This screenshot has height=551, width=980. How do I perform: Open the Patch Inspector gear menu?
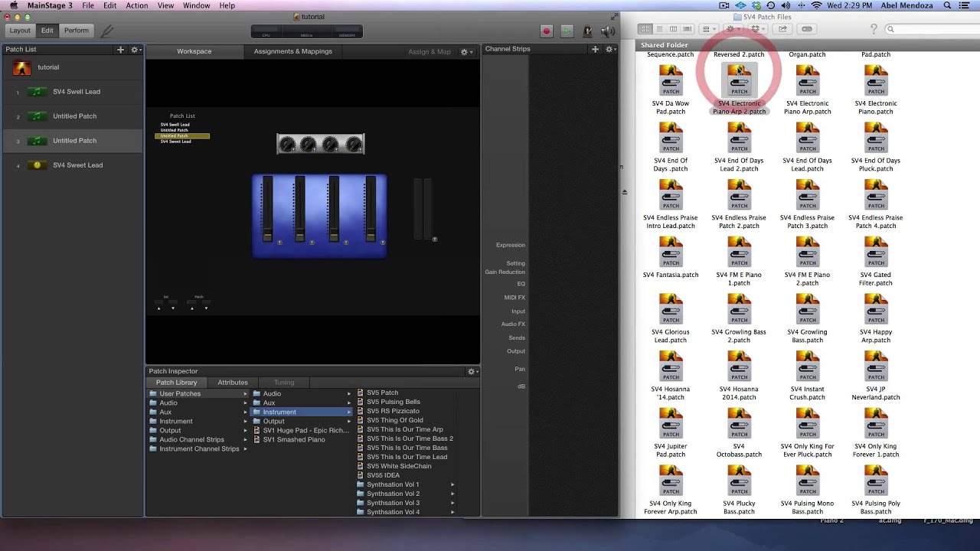point(472,371)
